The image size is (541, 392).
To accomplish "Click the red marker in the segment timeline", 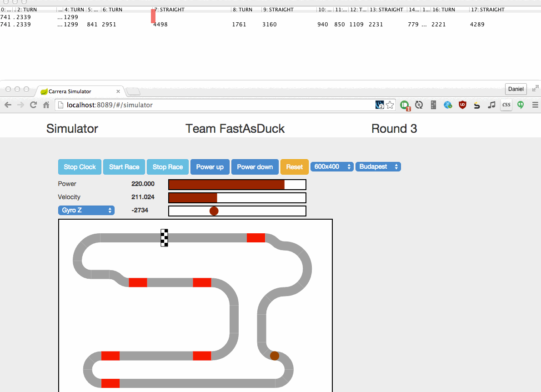I will click(x=153, y=16).
